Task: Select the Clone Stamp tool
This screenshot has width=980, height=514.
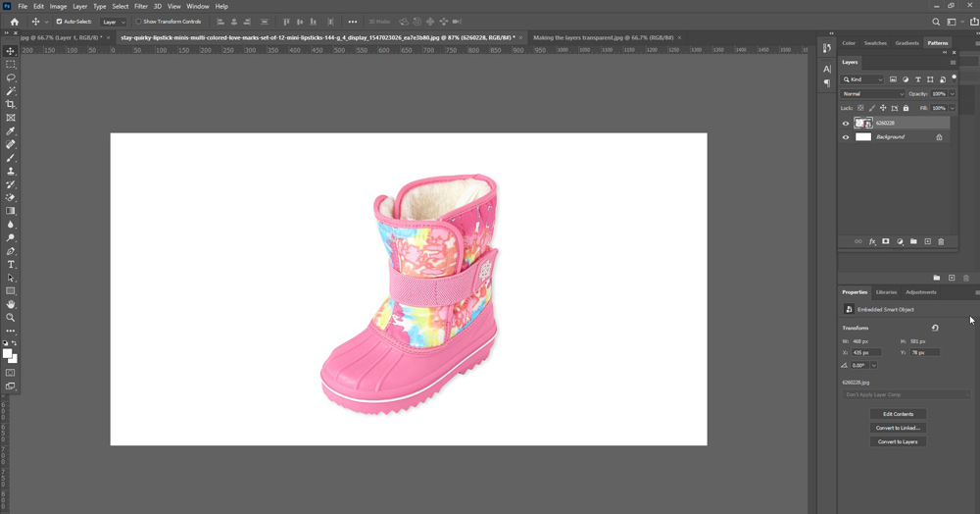Action: point(11,172)
